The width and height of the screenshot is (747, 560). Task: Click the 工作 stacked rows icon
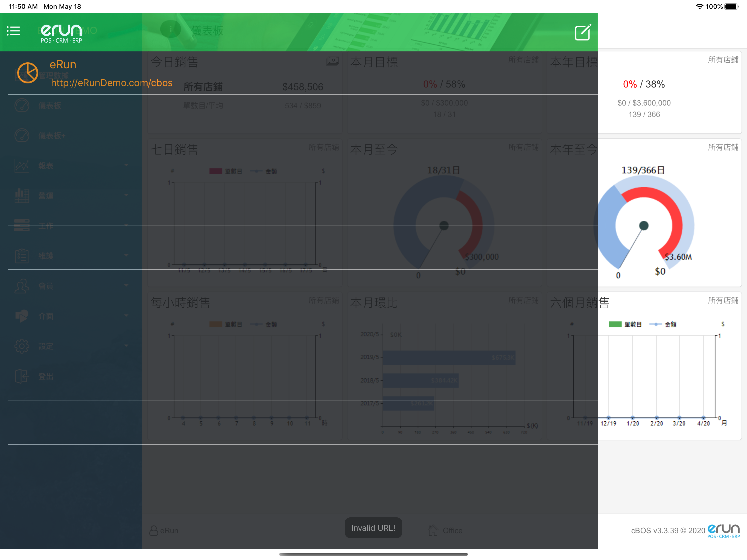coord(22,225)
